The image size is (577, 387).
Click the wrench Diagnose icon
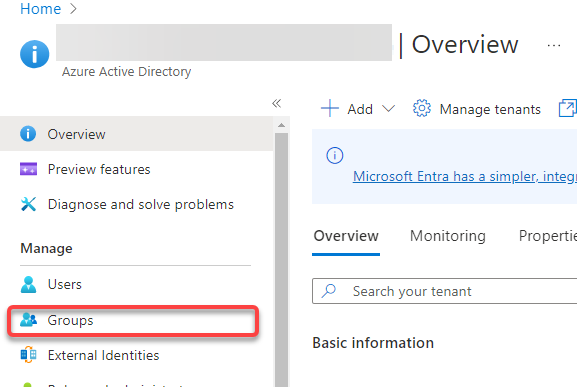tap(28, 204)
